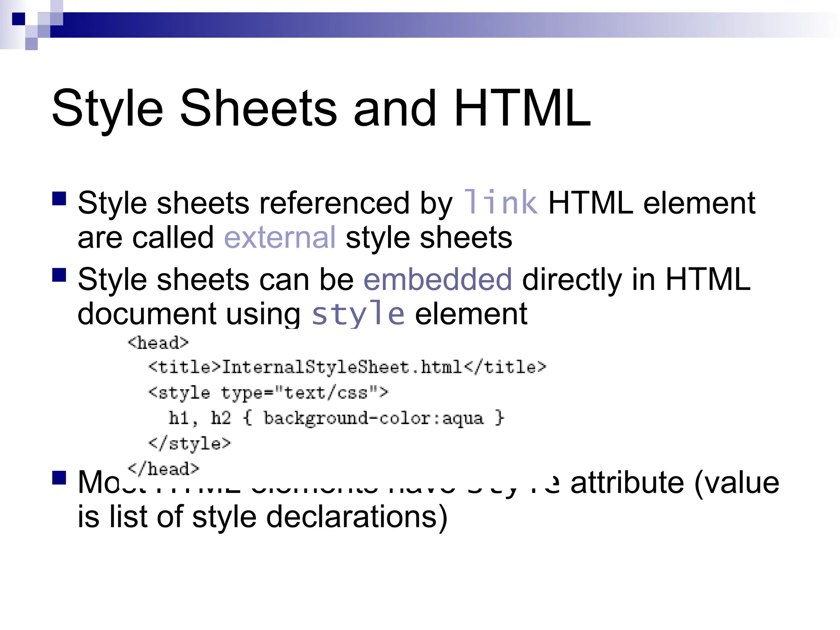The height and width of the screenshot is (630, 840).
Task: Click the 'Style Sheets and HTML' slide title
Action: (x=321, y=108)
